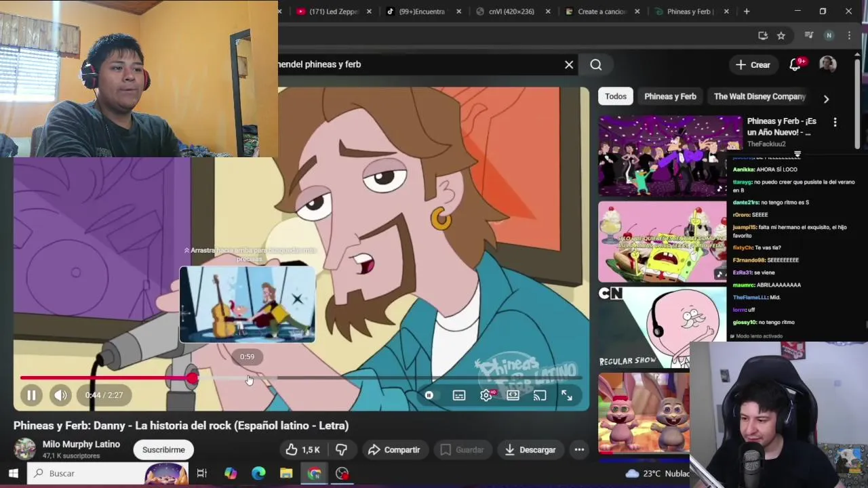Open the SpongeBob video thumbnail
The height and width of the screenshot is (488, 868).
[x=662, y=241]
